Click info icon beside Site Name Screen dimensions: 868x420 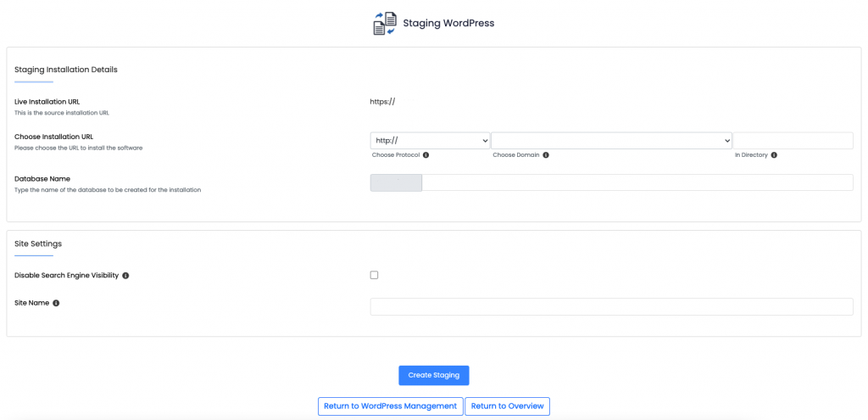(x=56, y=303)
